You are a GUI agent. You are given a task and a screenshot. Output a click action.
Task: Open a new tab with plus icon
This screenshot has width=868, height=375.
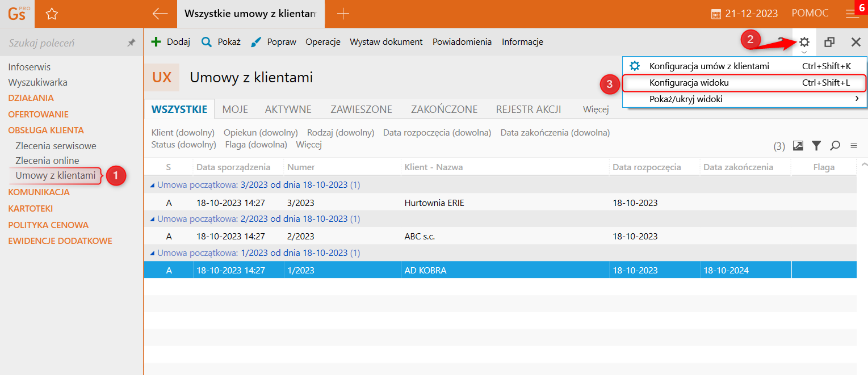343,14
